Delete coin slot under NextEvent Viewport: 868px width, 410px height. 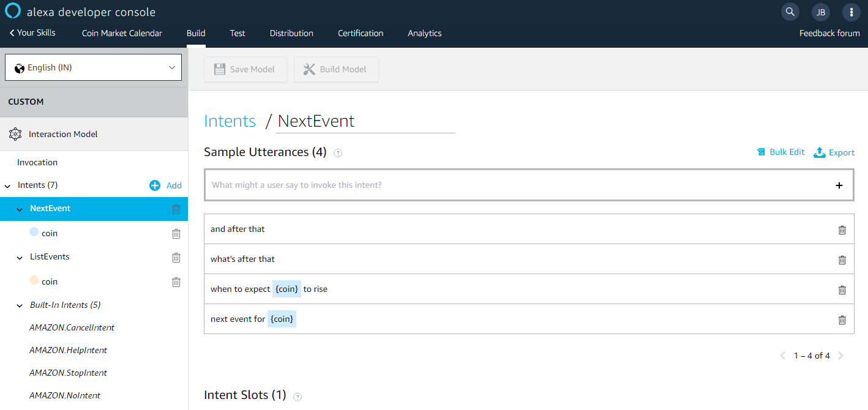176,233
